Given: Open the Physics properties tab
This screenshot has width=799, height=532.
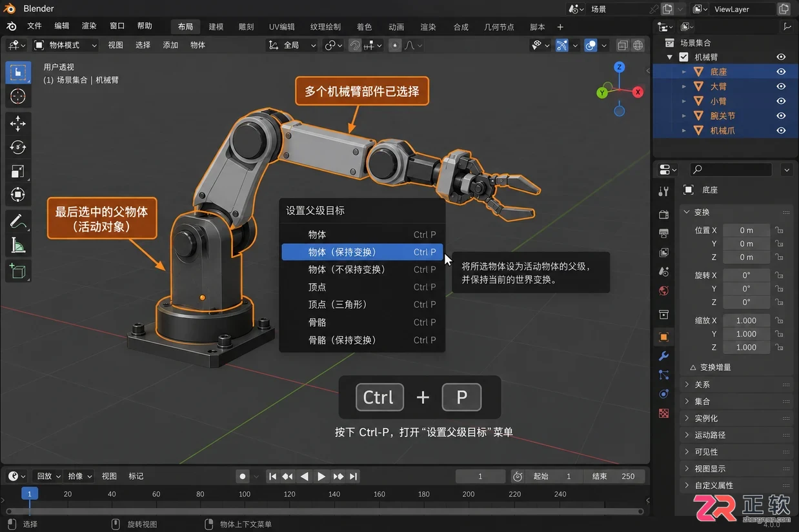Looking at the screenshot, I should tap(663, 394).
